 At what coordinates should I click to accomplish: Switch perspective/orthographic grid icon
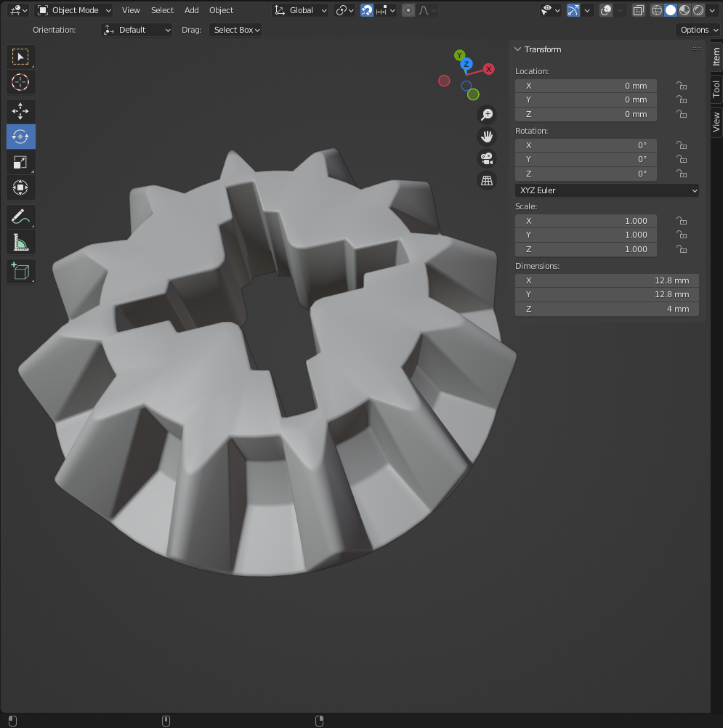click(x=487, y=180)
